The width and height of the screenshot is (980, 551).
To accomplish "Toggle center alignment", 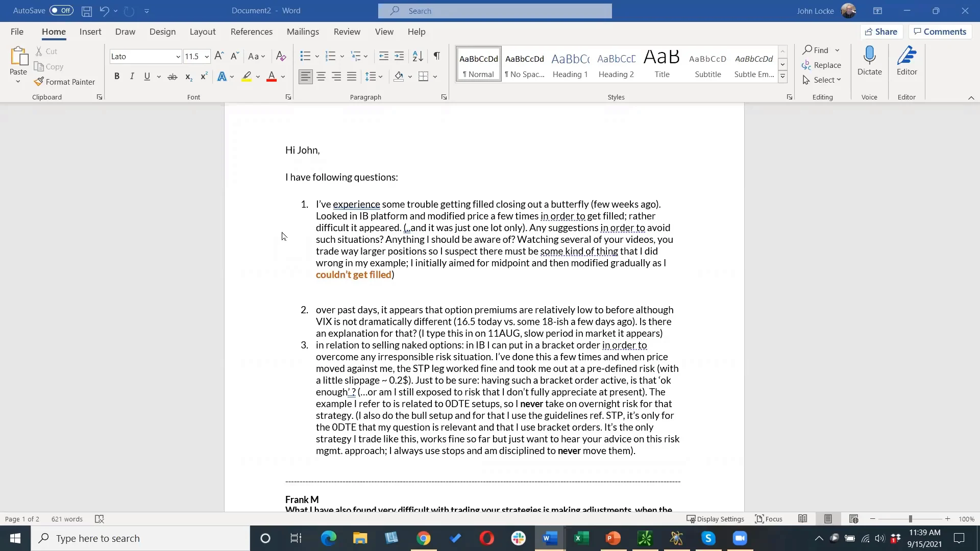I will pyautogui.click(x=321, y=77).
